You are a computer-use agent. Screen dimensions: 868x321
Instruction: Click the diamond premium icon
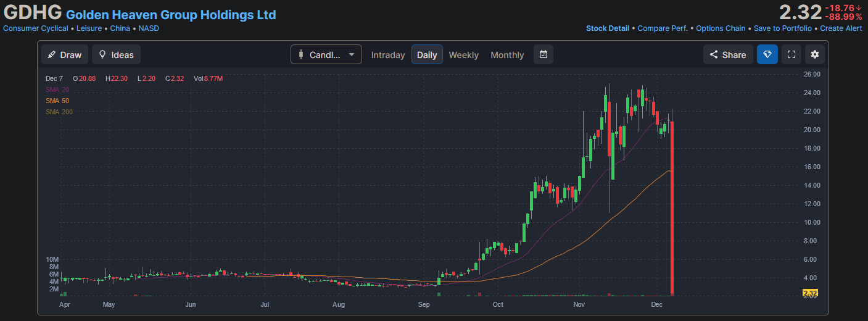click(x=767, y=54)
